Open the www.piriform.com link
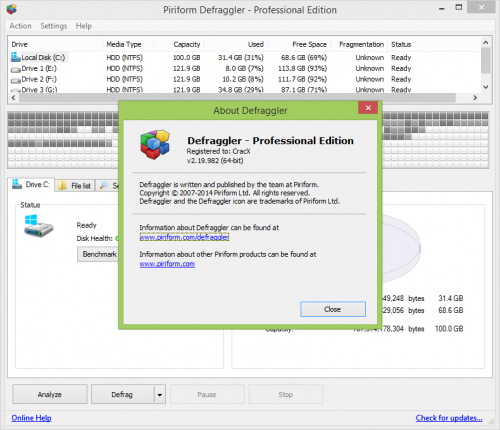The height and width of the screenshot is (430, 500). pyautogui.click(x=167, y=264)
